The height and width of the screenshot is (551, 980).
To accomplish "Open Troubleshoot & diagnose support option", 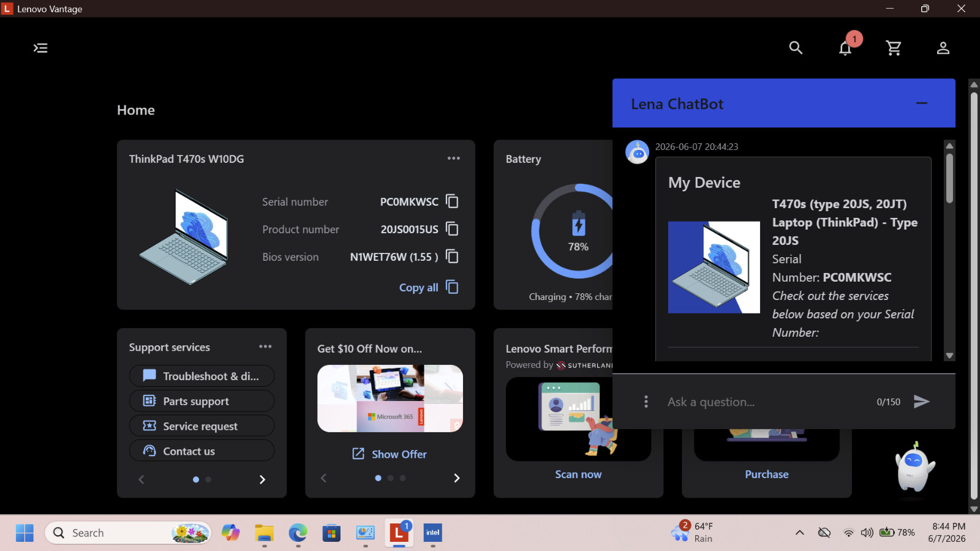I will [202, 376].
